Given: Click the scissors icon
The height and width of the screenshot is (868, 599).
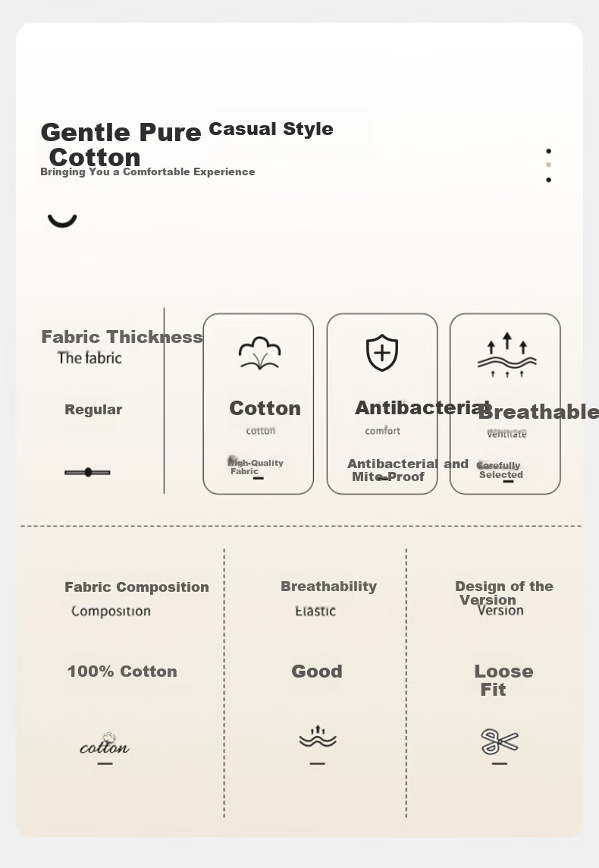Looking at the screenshot, I should click(500, 741).
